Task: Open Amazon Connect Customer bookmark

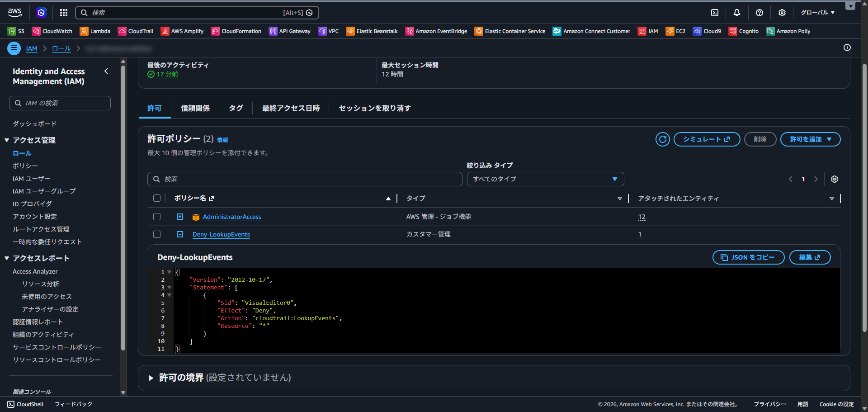Action: click(x=591, y=31)
